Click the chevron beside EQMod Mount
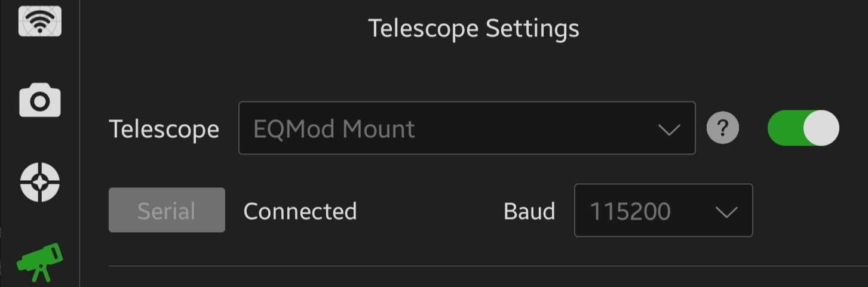Screen dimensions: 868x287 pos(668,129)
